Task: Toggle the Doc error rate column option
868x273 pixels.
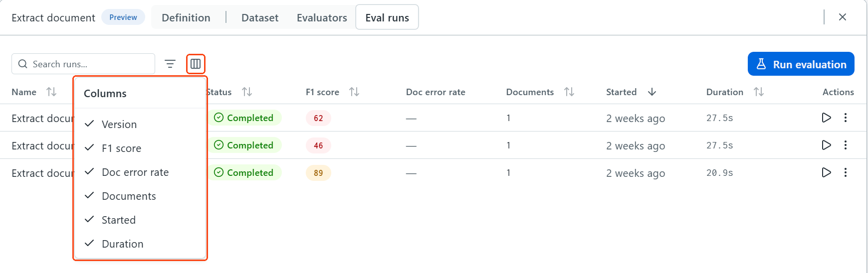Action: [x=140, y=172]
